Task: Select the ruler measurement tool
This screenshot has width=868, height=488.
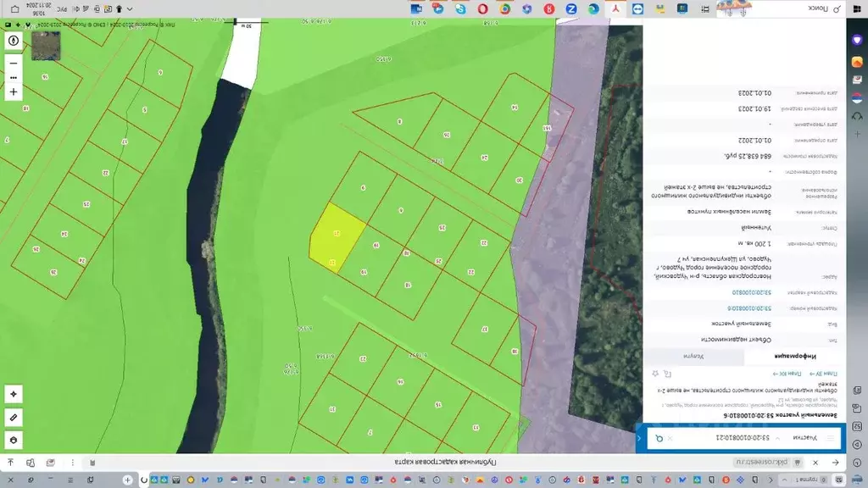Action: click(14, 417)
